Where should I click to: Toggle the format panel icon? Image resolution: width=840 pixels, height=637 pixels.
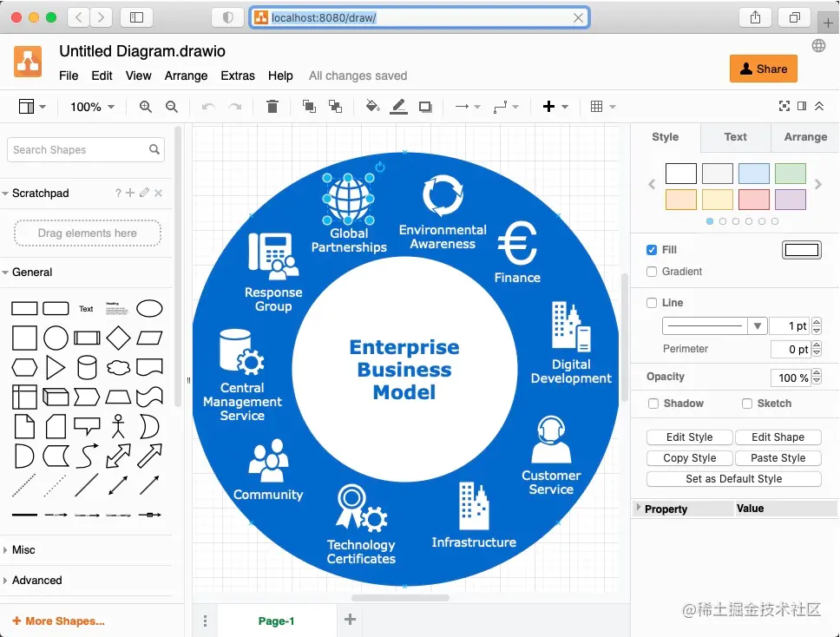(802, 106)
